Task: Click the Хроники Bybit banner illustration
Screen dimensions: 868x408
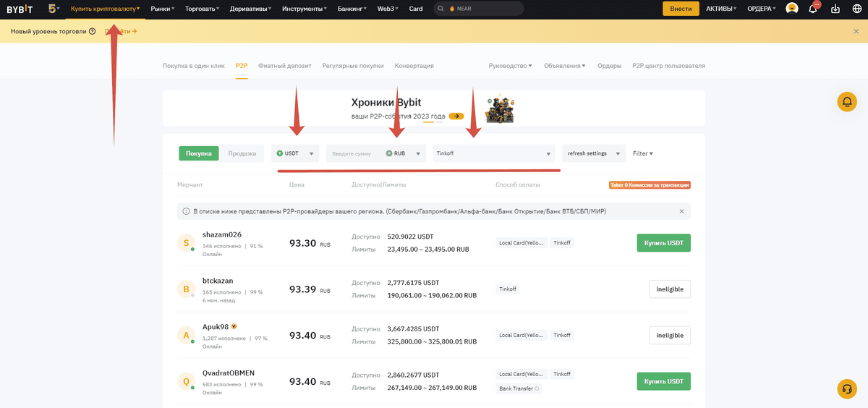Action: [x=499, y=109]
